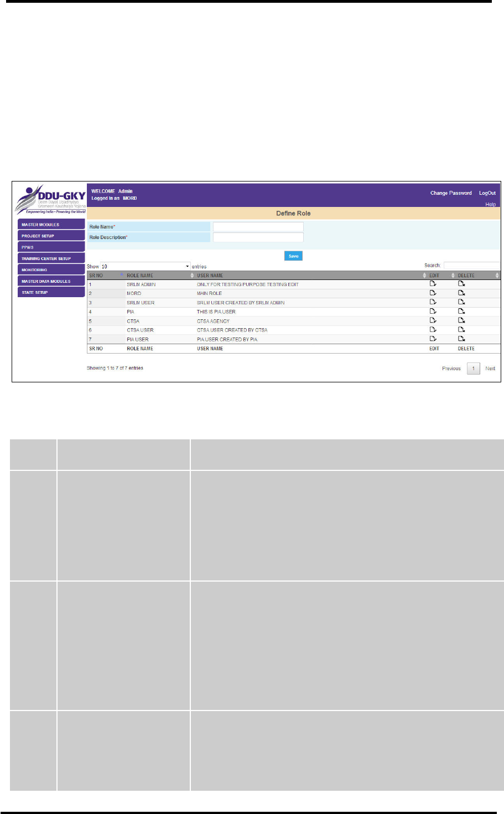The height and width of the screenshot is (814, 504).
Task: Click 'Showing 1 to 7 of 7 entries' text
Action: tap(115, 368)
